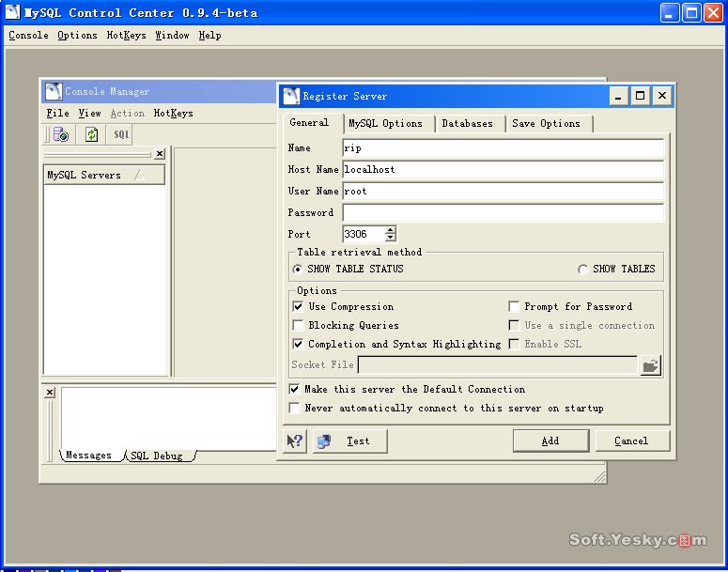Click into the Password input field
Image resolution: width=728 pixels, height=572 pixels.
click(x=503, y=213)
